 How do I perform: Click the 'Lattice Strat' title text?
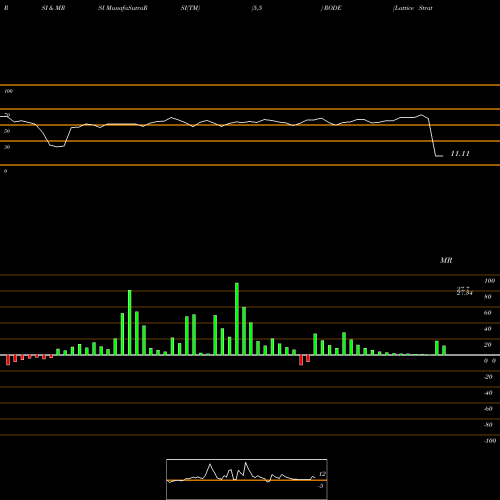(x=413, y=8)
